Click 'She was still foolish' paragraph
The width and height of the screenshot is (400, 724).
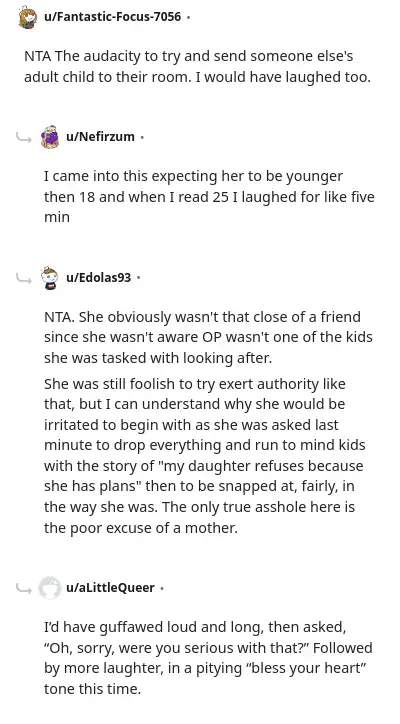click(x=205, y=455)
